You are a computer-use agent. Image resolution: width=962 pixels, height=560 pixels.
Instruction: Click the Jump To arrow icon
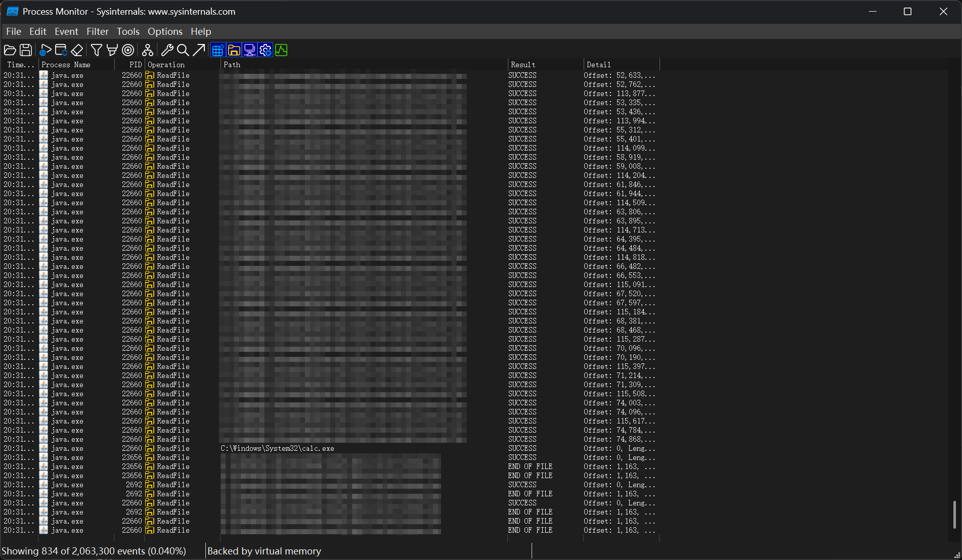(199, 50)
